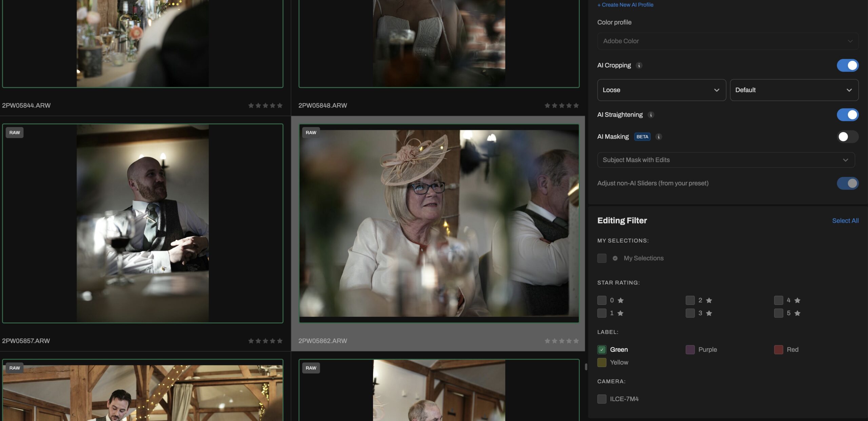Check the 5 star rating filter
The width and height of the screenshot is (868, 421).
click(778, 313)
